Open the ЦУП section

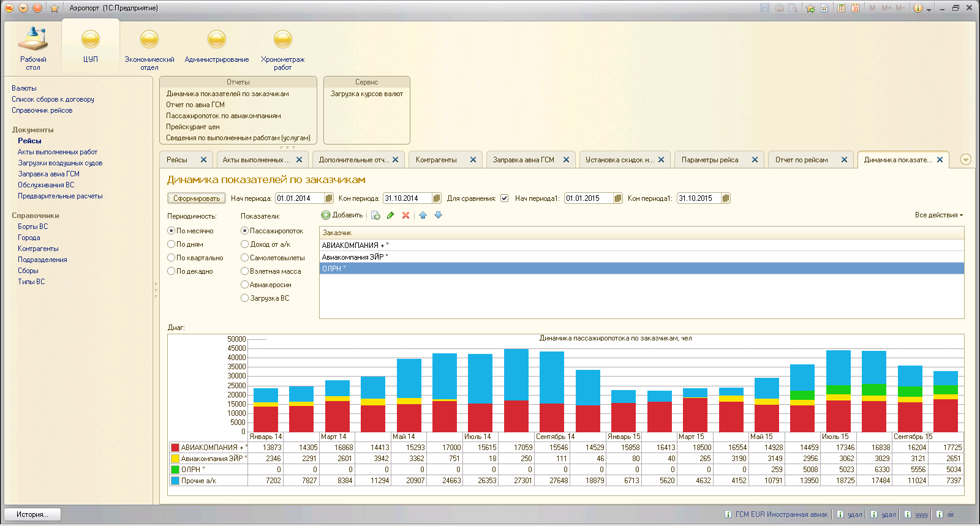pos(91,47)
